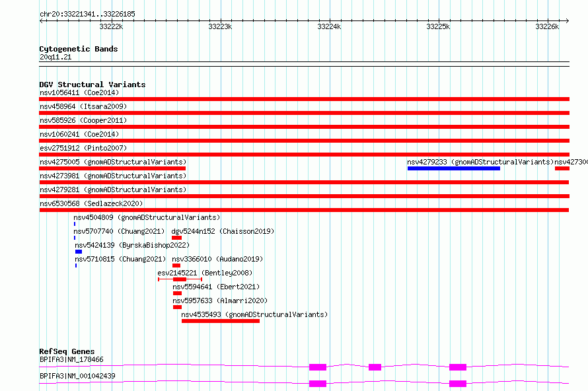Click the chr20:33221341..33226185 coordinate label
The image size is (588, 391).
click(x=87, y=15)
